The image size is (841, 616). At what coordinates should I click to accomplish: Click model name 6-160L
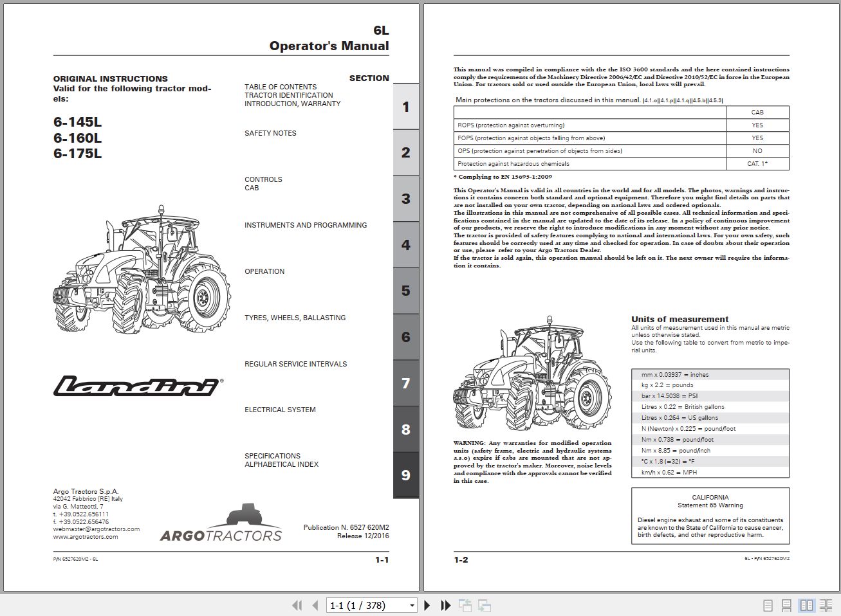(x=77, y=138)
